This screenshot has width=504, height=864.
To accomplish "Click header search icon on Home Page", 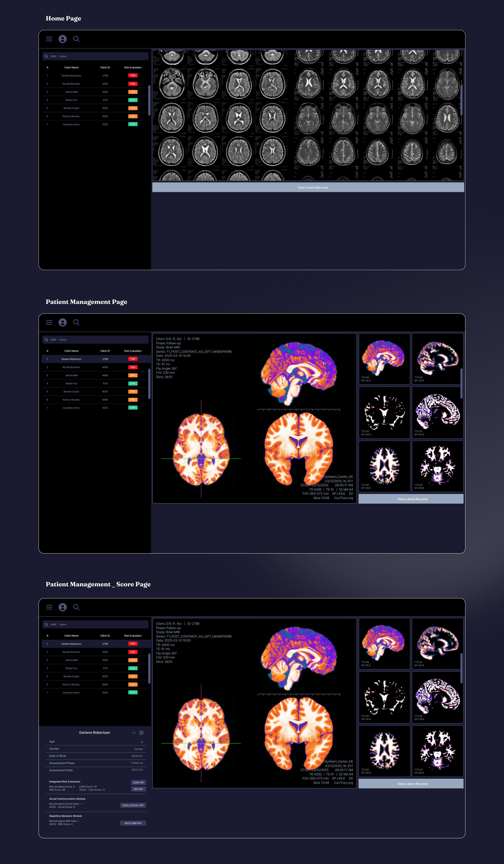I will [x=76, y=39].
